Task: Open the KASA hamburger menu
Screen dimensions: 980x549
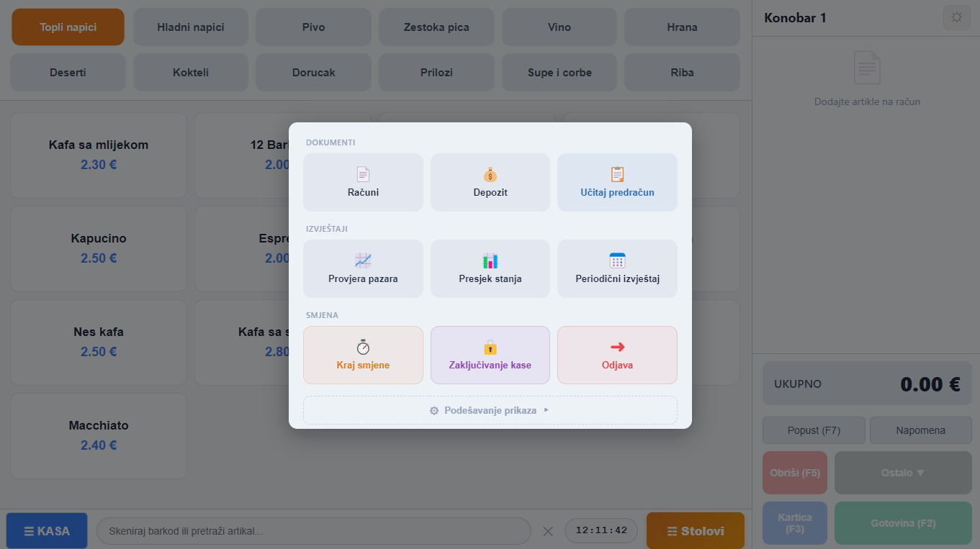Action: click(x=47, y=531)
